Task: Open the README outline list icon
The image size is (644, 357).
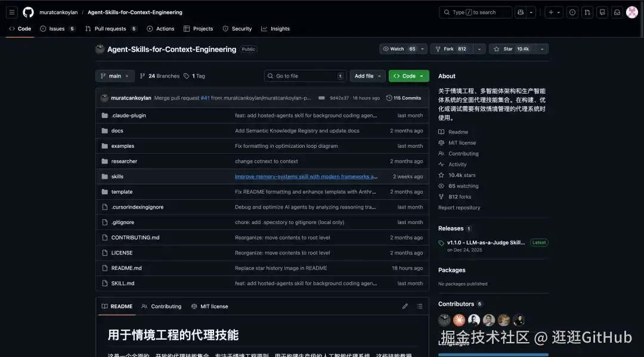Action: pyautogui.click(x=419, y=306)
